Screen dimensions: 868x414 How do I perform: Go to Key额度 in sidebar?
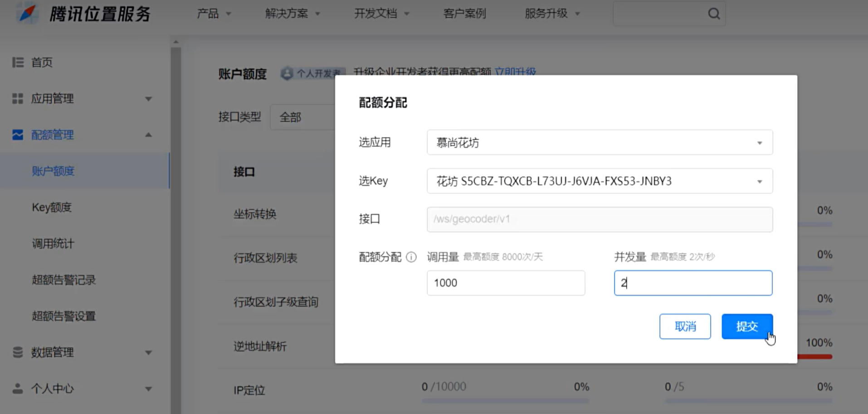click(x=52, y=207)
